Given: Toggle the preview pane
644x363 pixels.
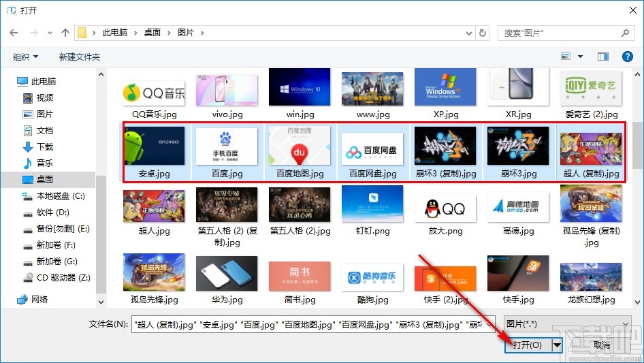Looking at the screenshot, I should (603, 57).
